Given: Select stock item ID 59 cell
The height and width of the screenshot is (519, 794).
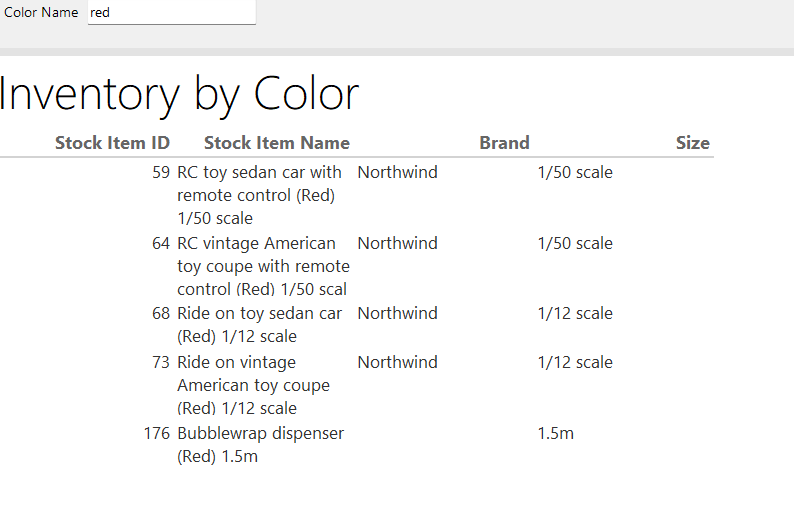Looking at the screenshot, I should (160, 172).
